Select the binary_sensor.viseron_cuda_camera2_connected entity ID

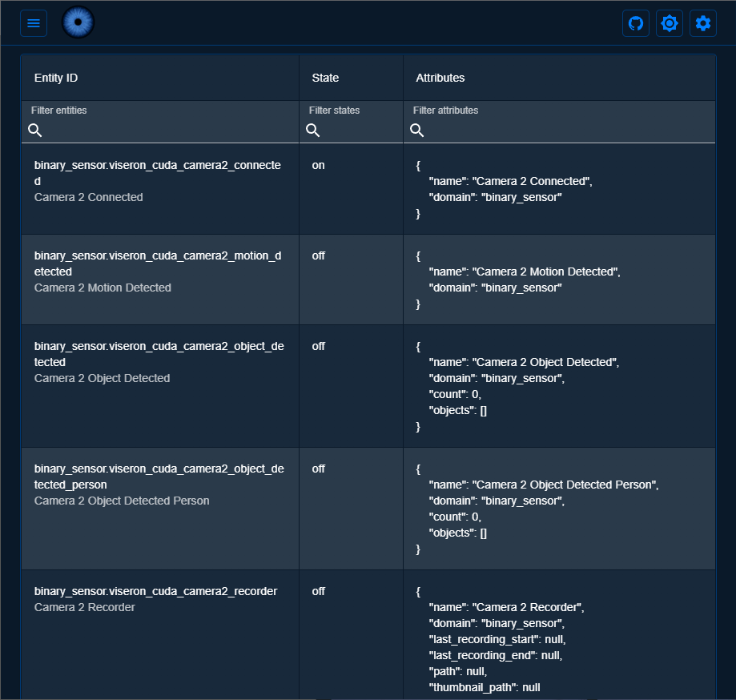(x=157, y=172)
